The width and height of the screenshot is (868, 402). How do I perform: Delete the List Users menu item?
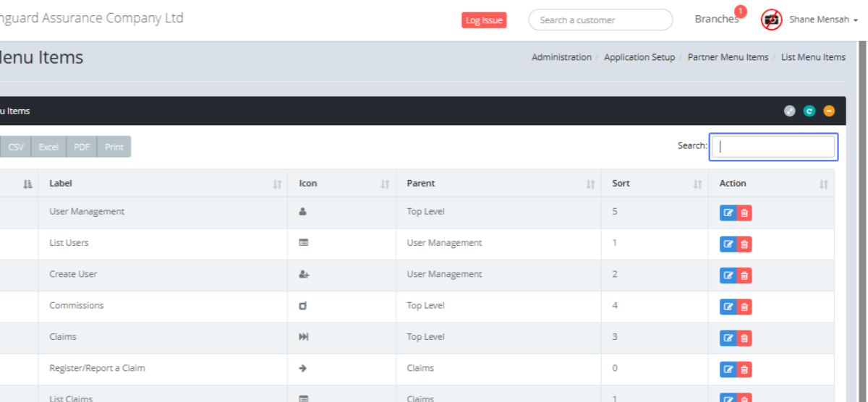tap(744, 244)
